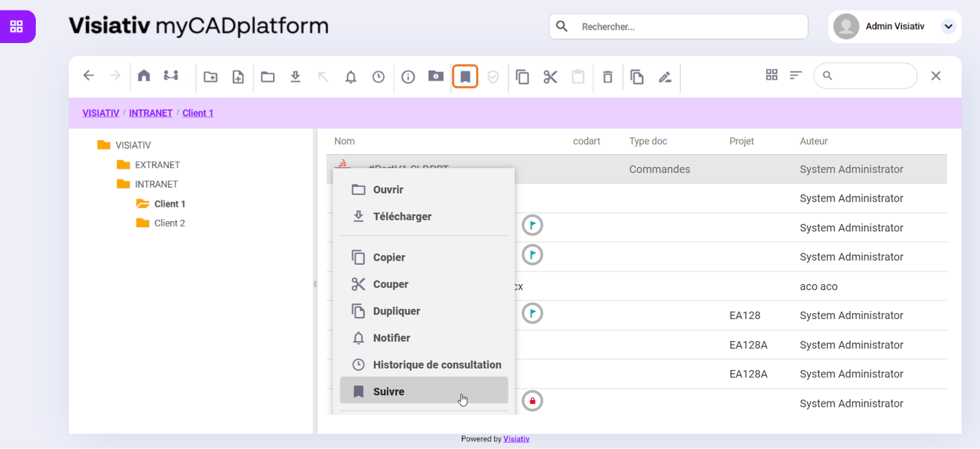Click the add document toolbar icon
This screenshot has height=449, width=980.
pyautogui.click(x=238, y=77)
